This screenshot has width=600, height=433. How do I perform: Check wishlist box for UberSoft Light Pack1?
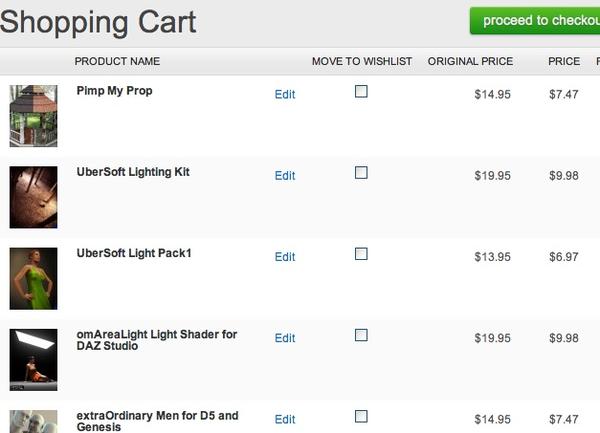361,253
